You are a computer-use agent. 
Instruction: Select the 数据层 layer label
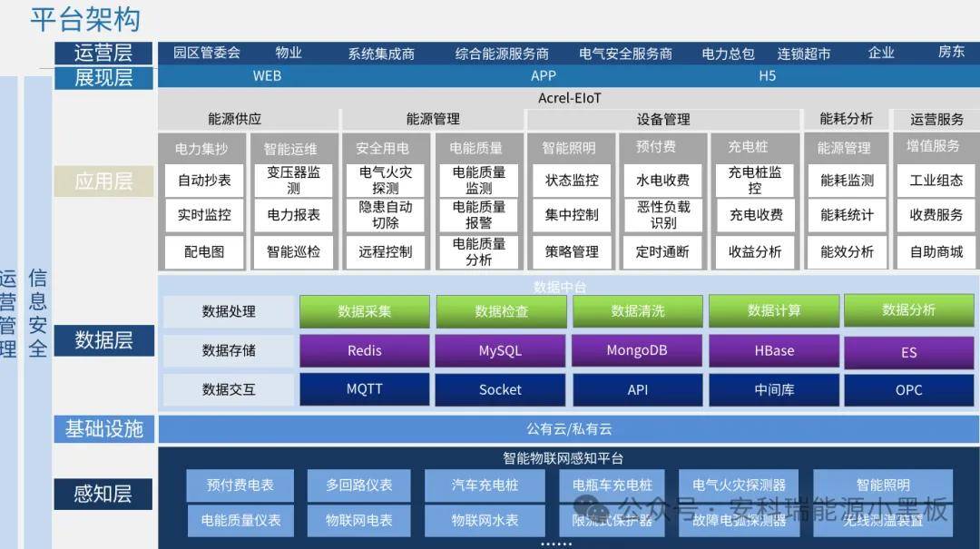coord(103,340)
